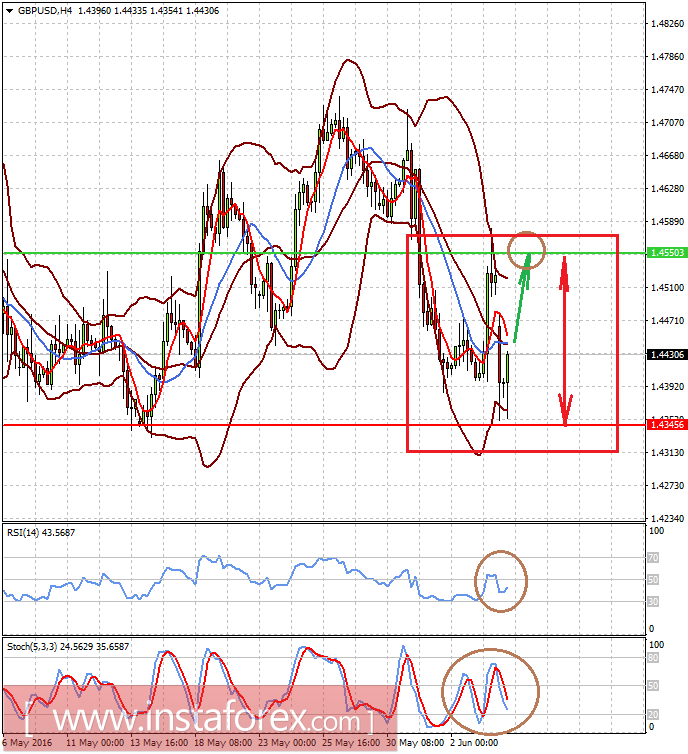Click the RSI 70 level marker
This screenshot has width=688, height=754.
(x=653, y=558)
